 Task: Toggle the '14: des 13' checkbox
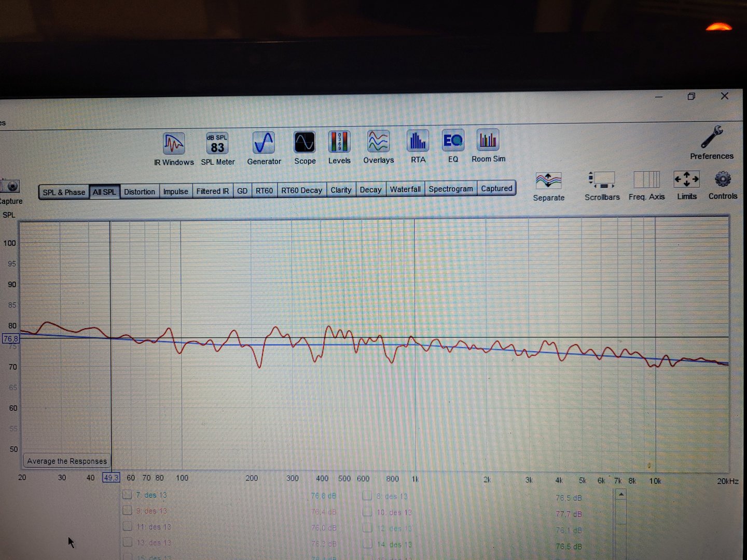point(367,544)
